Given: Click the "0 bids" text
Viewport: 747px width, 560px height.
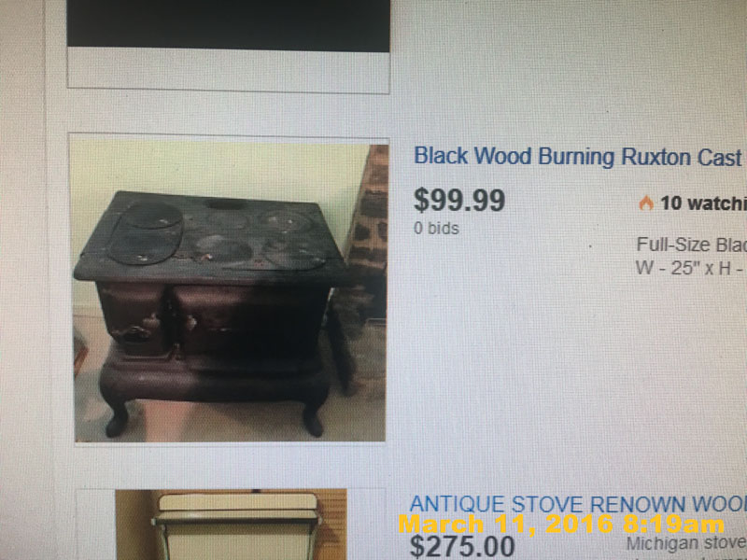Looking at the screenshot, I should (436, 229).
